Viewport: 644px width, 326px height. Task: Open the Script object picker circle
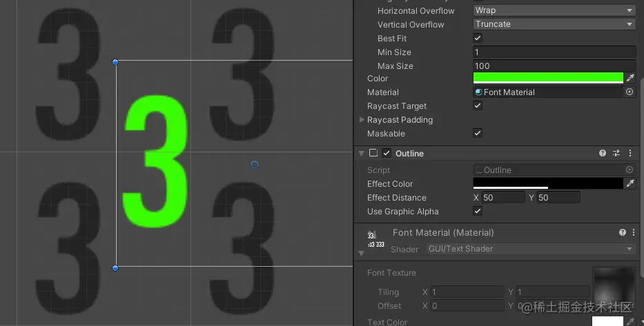coord(630,170)
